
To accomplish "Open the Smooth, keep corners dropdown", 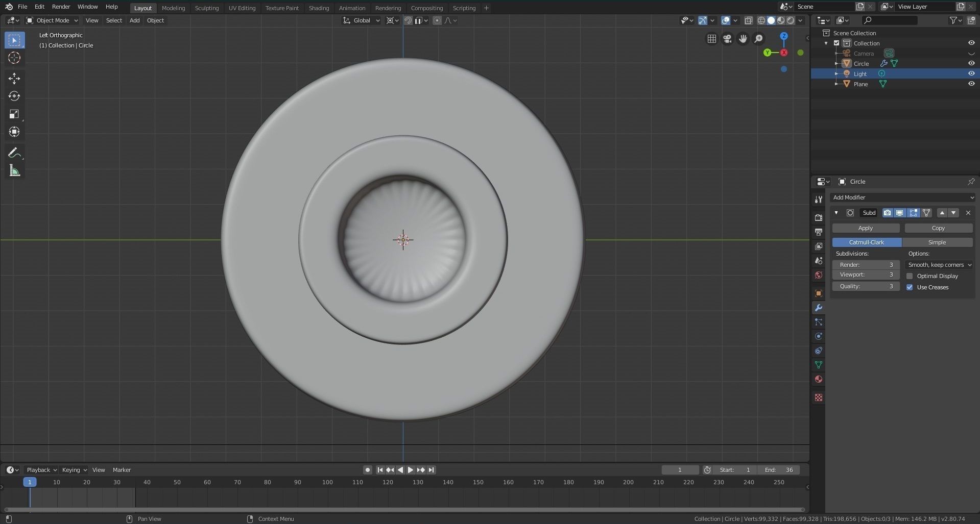I will pos(938,264).
